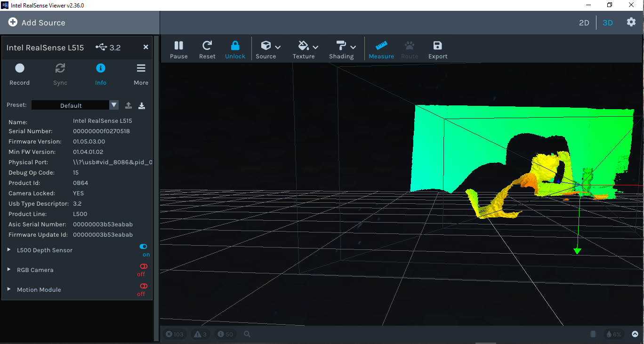
Task: Open the More options menu
Action: pos(141,73)
